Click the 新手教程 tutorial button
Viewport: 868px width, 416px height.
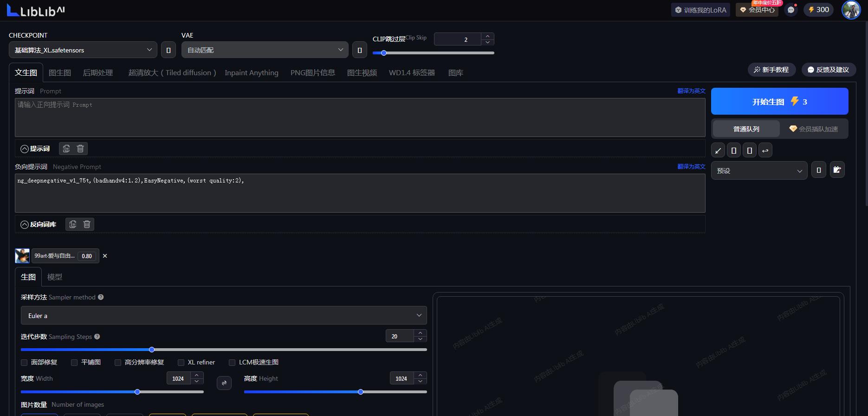[771, 70]
